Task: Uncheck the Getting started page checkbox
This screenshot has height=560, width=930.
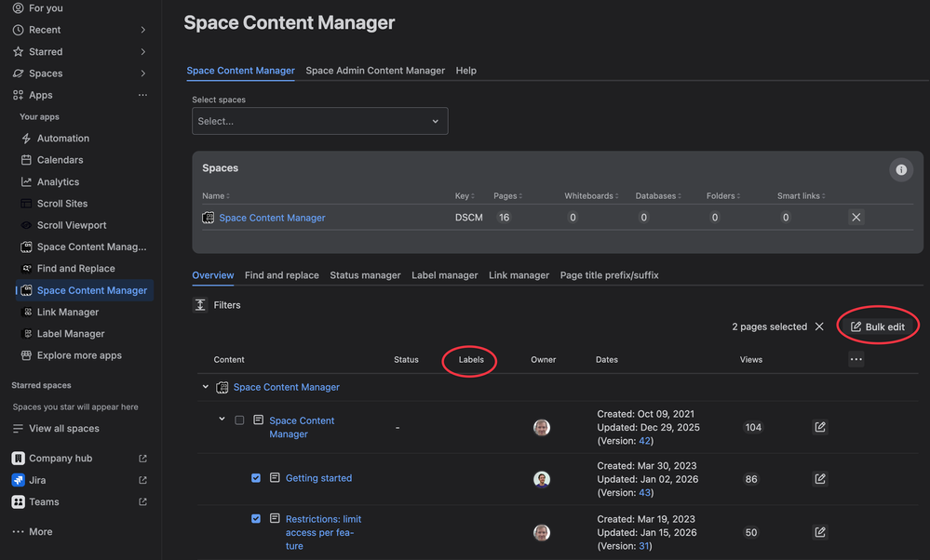Action: (x=256, y=478)
